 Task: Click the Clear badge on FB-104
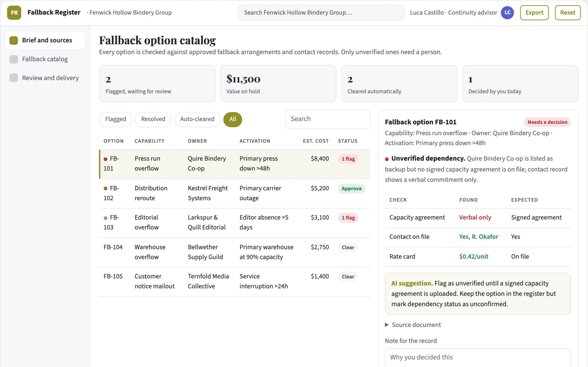pyautogui.click(x=348, y=248)
